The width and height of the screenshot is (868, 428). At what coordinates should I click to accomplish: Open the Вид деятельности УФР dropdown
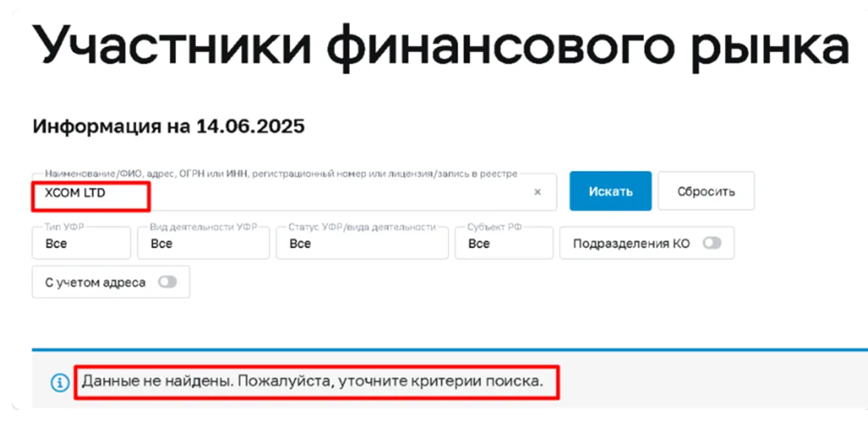[203, 243]
